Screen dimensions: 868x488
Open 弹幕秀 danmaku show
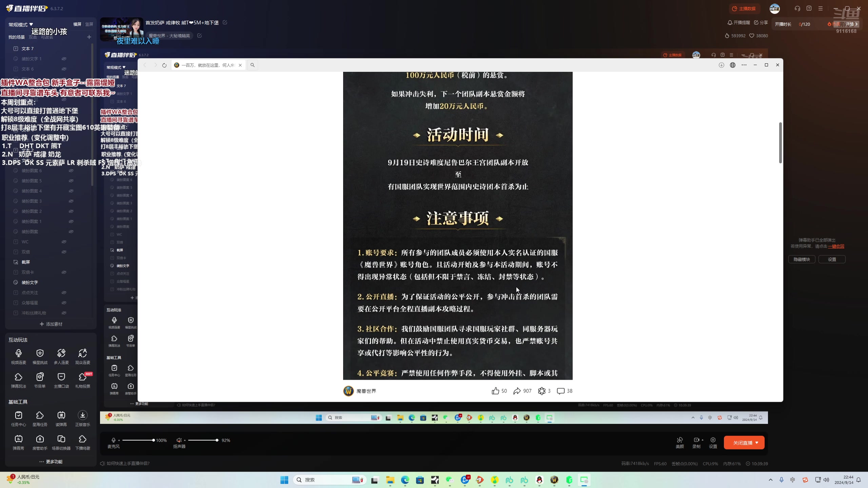click(18, 442)
